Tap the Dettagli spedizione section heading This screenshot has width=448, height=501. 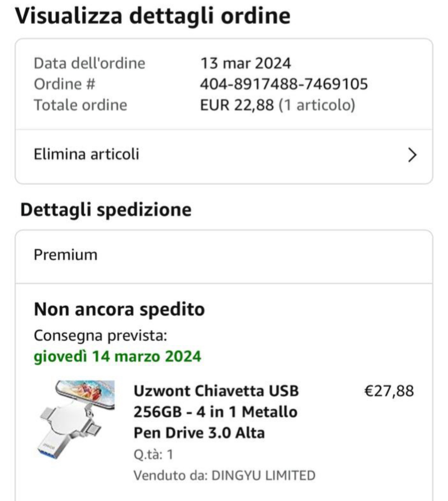coord(106,210)
